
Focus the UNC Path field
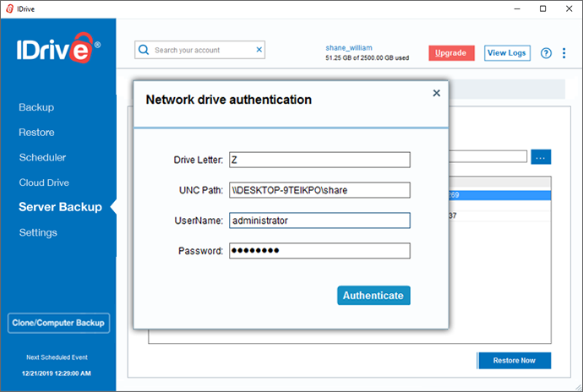coord(319,190)
